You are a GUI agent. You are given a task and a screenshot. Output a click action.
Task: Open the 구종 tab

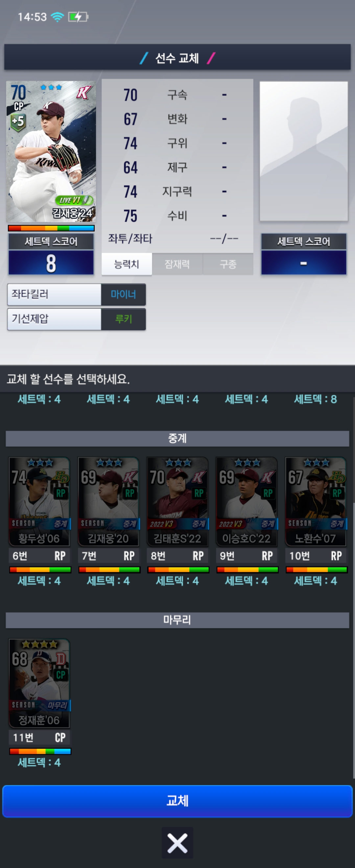pyautogui.click(x=228, y=264)
